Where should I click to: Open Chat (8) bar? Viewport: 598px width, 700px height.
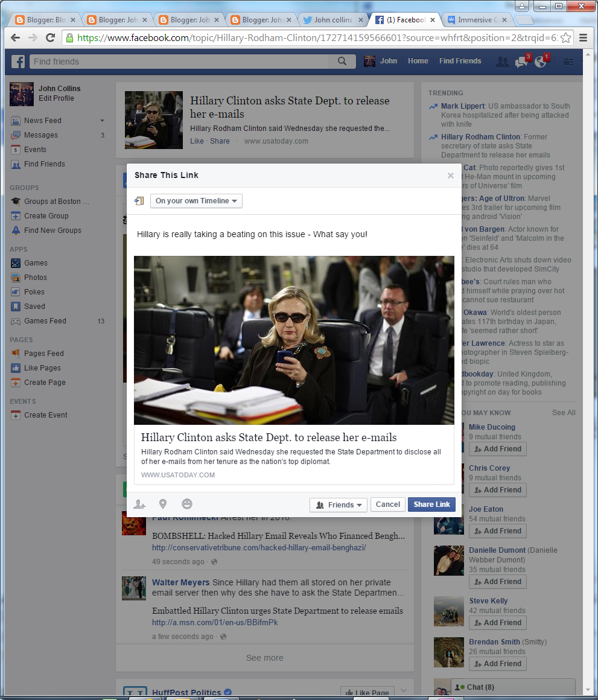513,687
